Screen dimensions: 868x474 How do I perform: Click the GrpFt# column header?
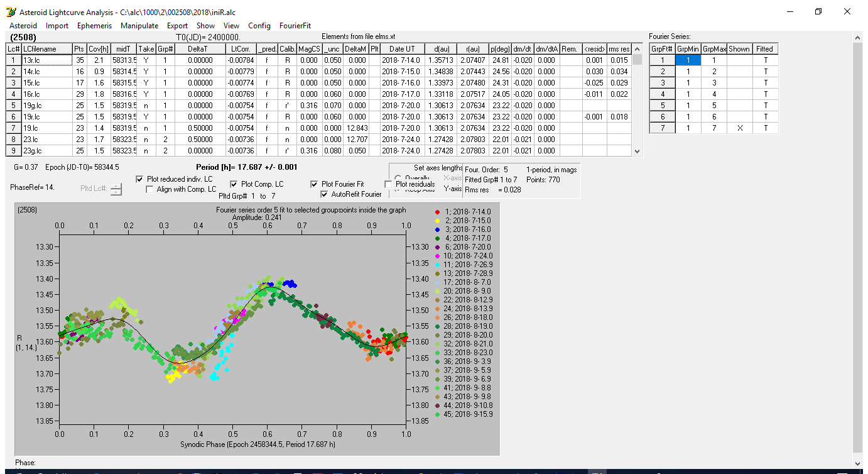coord(662,49)
